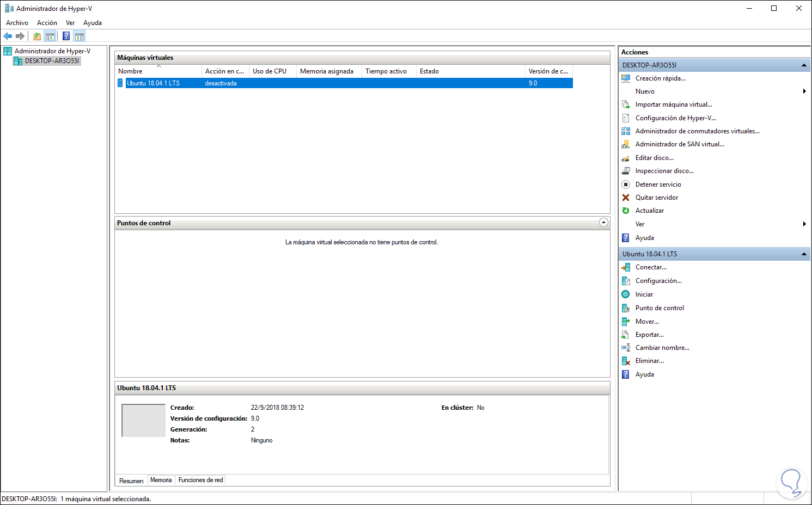Open the Archivo menu
The height and width of the screenshot is (505, 812).
pyautogui.click(x=17, y=23)
